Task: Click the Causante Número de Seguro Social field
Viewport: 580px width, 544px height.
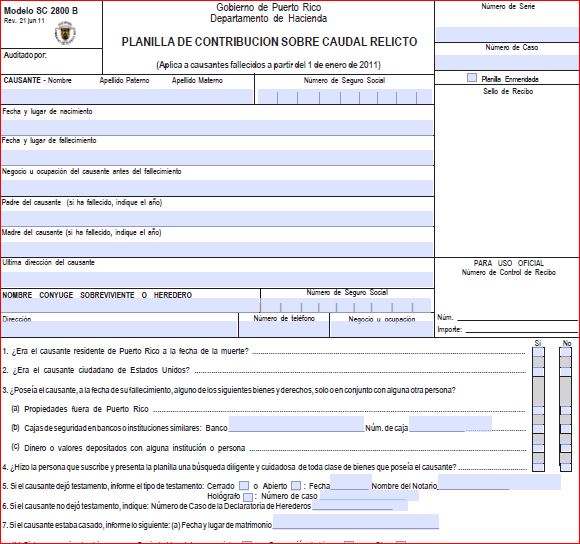Action: 345,96
